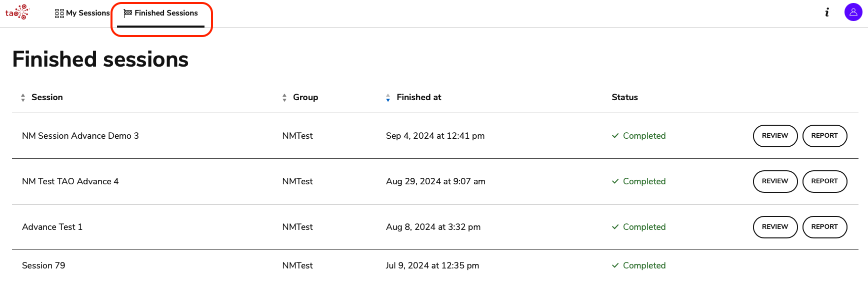Open the purple user profile avatar
Screen dimensions: 868x284
pyautogui.click(x=853, y=12)
